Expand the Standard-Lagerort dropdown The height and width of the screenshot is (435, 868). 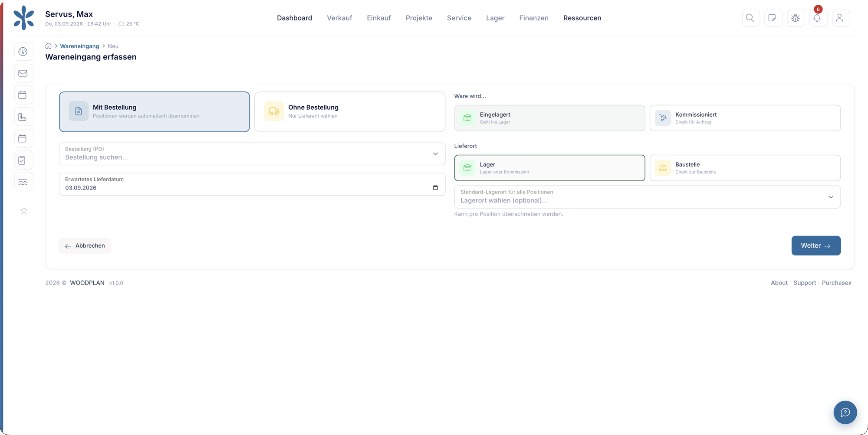pyautogui.click(x=648, y=197)
